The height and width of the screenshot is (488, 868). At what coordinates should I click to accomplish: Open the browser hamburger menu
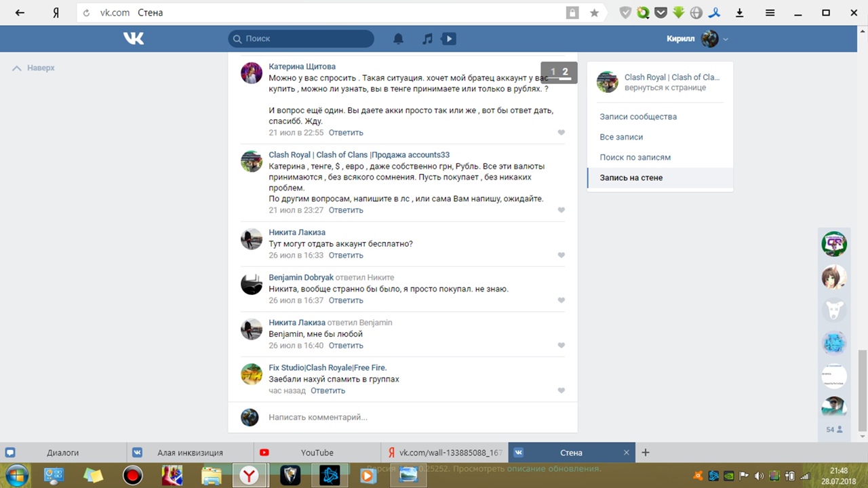click(x=770, y=13)
